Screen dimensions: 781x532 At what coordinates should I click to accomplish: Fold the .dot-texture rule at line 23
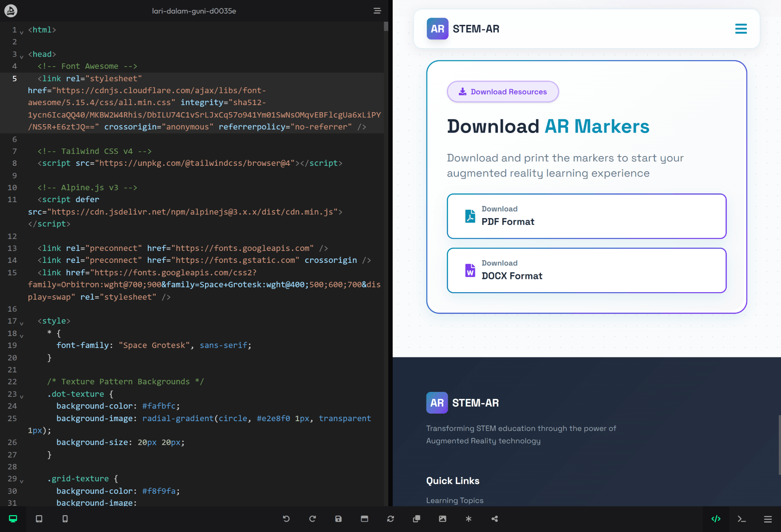pos(22,396)
